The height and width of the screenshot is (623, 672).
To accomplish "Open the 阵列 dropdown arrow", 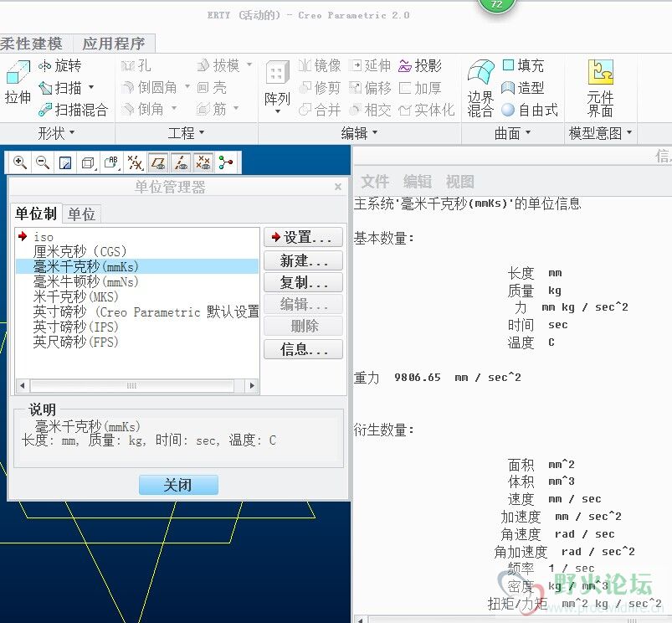I will 278,111.
